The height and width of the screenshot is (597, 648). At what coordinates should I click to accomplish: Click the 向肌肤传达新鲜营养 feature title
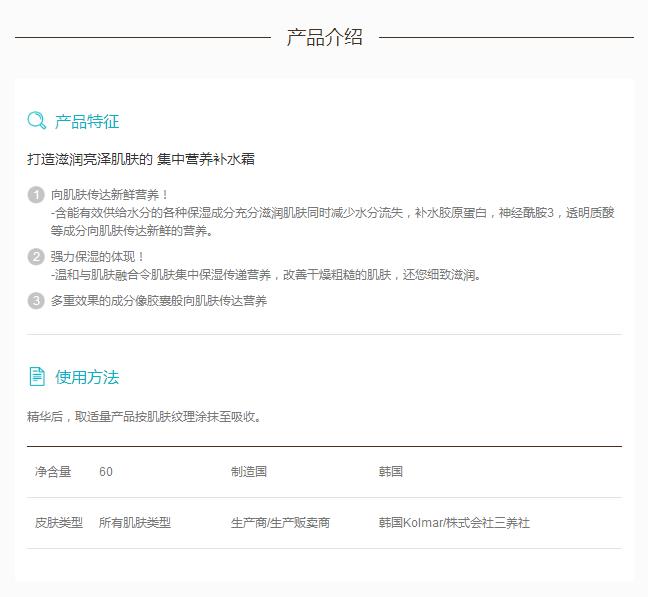[110, 195]
